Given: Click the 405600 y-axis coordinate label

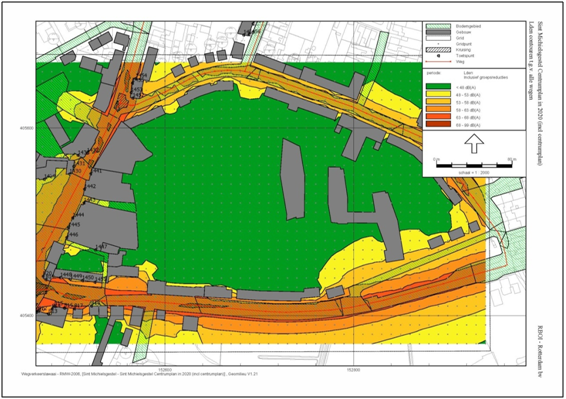Looking at the screenshot, I should click(27, 128).
